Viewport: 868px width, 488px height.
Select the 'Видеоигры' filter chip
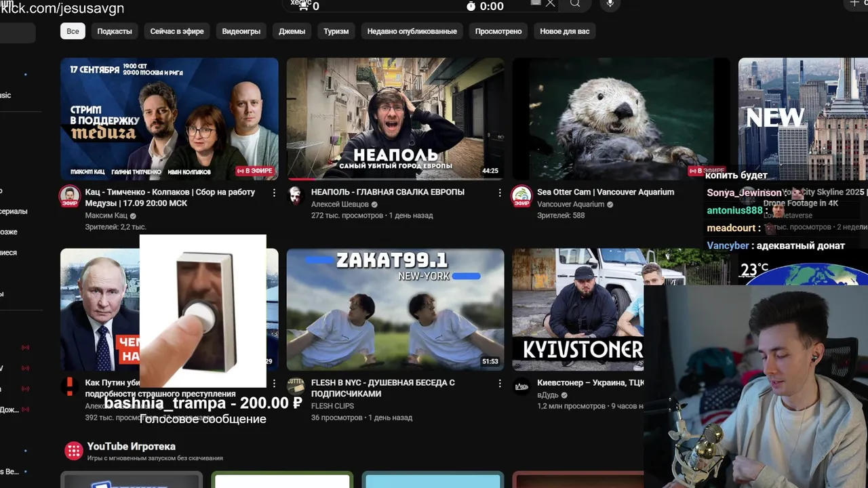point(241,31)
